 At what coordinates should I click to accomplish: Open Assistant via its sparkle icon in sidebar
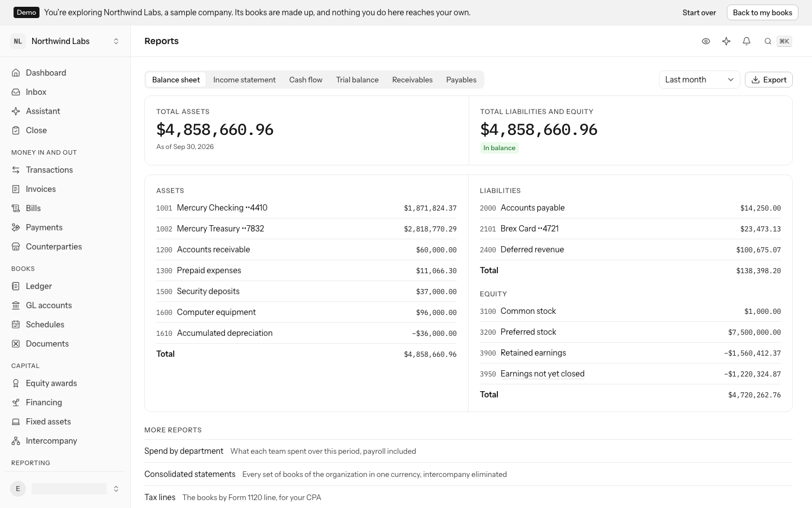click(16, 111)
